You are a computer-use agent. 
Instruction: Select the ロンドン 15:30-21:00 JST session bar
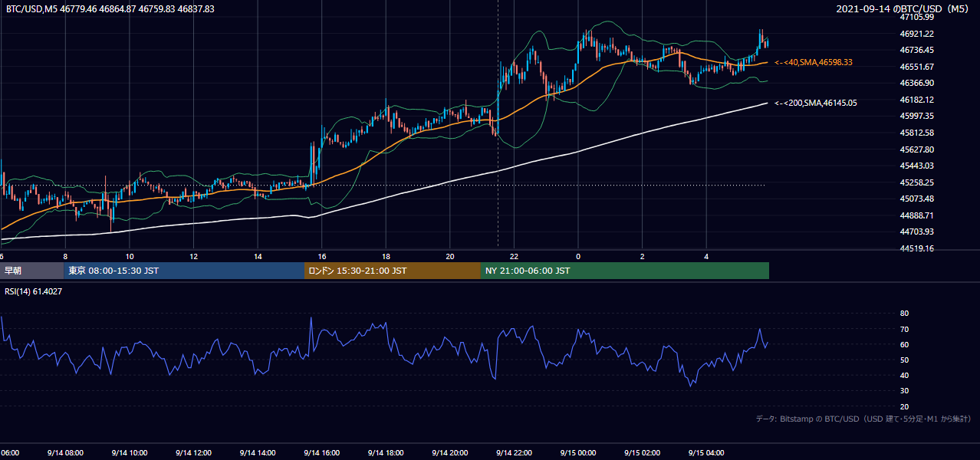coord(393,271)
